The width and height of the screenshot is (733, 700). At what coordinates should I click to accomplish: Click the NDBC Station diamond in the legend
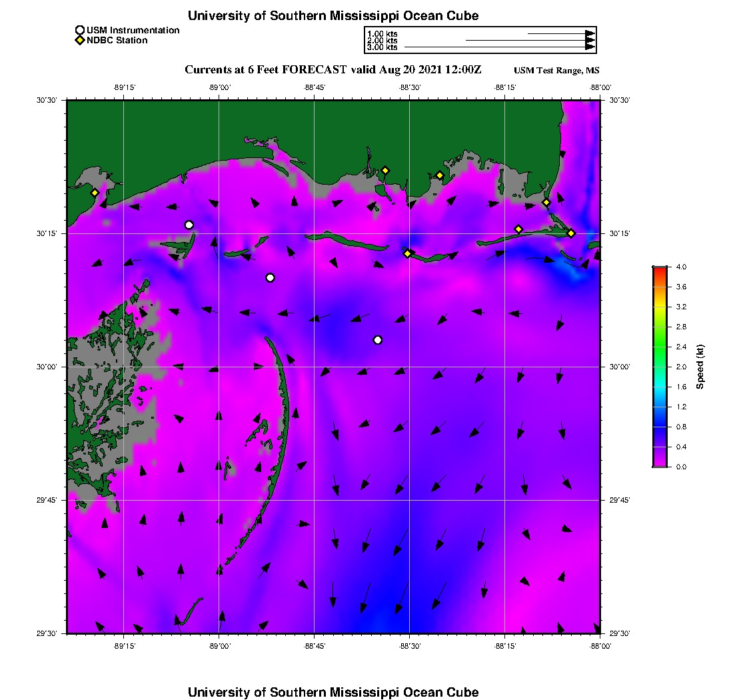[x=80, y=40]
